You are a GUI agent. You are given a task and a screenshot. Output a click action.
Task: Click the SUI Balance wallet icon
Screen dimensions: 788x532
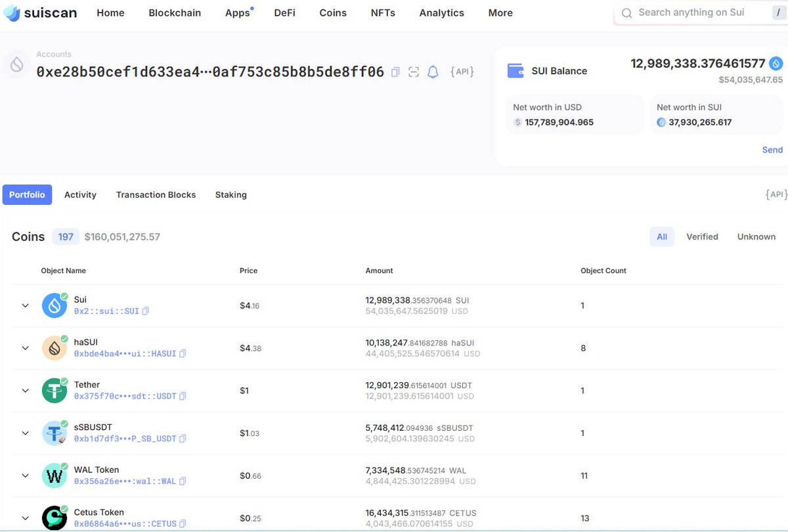point(515,71)
